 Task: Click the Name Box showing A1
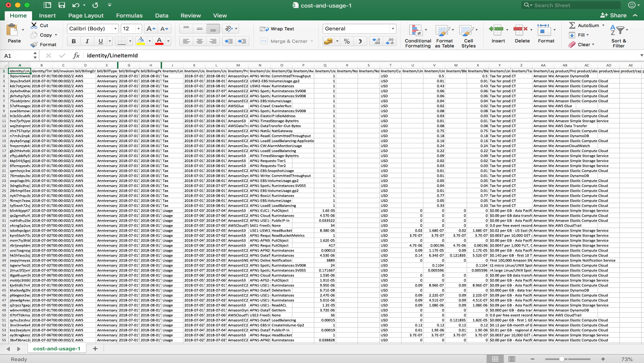pos(17,56)
